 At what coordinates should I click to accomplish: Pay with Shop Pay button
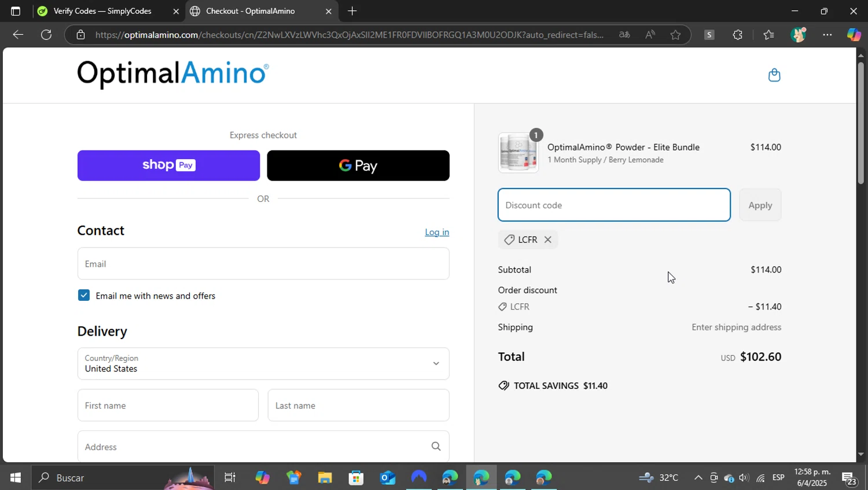click(x=168, y=165)
